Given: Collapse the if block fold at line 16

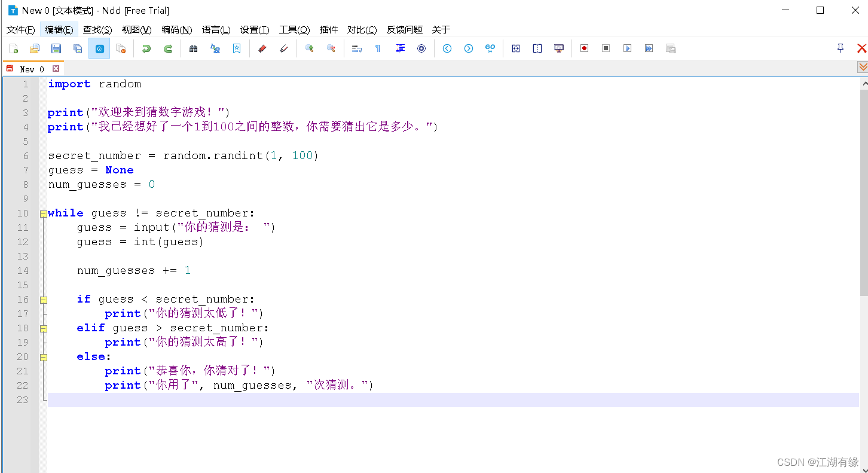Looking at the screenshot, I should tap(43, 299).
